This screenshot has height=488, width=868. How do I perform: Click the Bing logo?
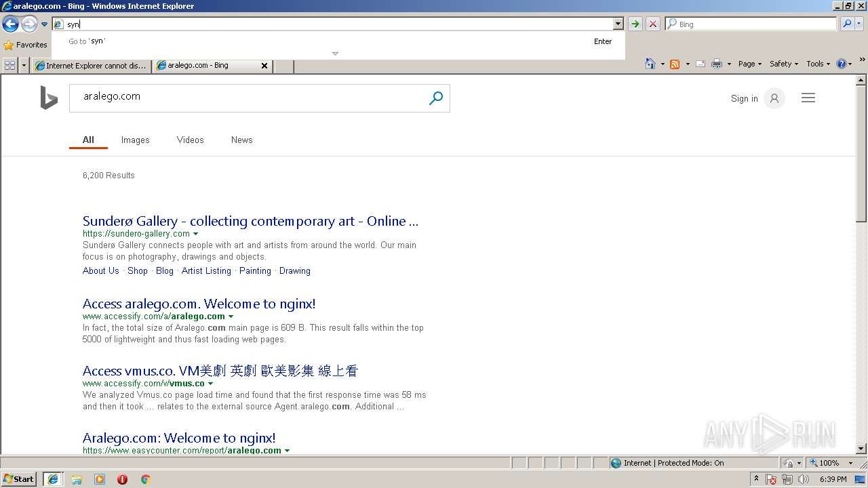pos(49,98)
